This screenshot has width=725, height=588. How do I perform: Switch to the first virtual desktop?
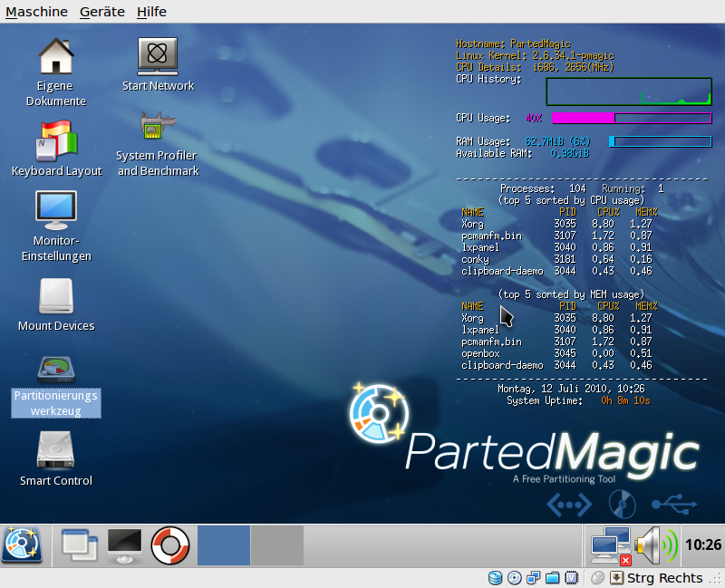coord(224,545)
